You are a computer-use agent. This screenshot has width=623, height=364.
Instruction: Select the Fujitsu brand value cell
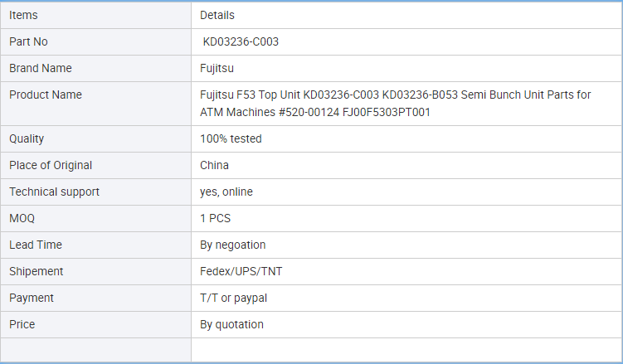[x=218, y=68]
